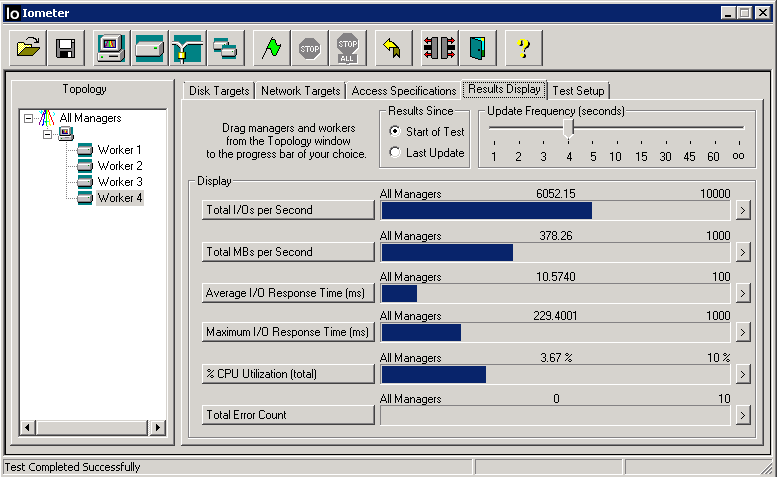The width and height of the screenshot is (777, 477).
Task: Switch to the Disk Targets tab
Action: click(x=219, y=91)
